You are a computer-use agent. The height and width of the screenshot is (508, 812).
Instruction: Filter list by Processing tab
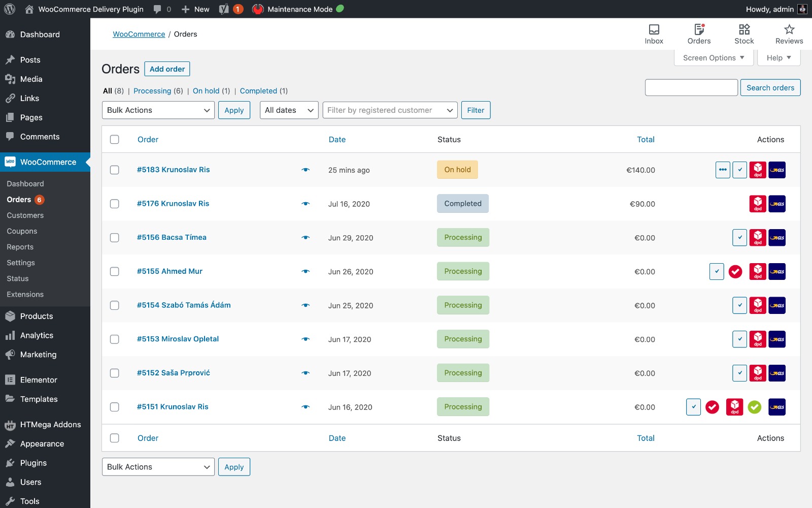coord(152,91)
